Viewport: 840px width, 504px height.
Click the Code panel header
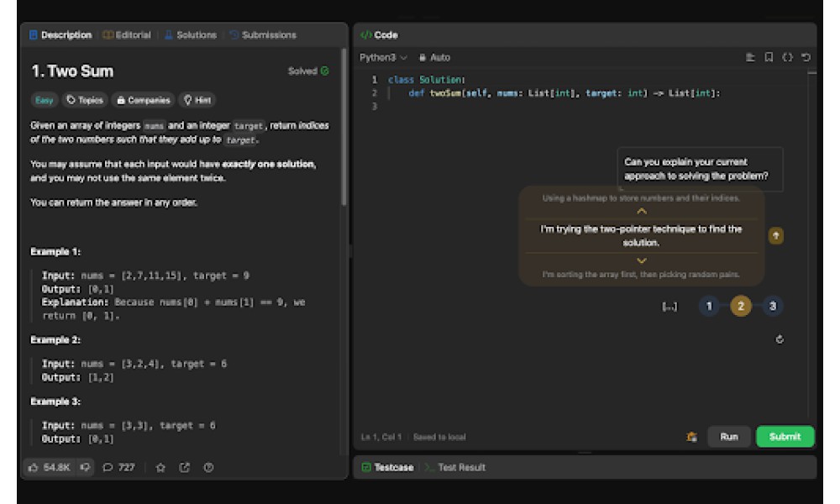coord(380,34)
